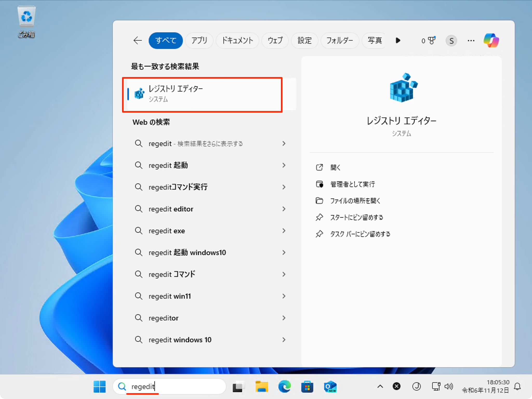Open your Microsoft Rewards points counter
Viewport: 532px width, 399px height.
pos(428,41)
